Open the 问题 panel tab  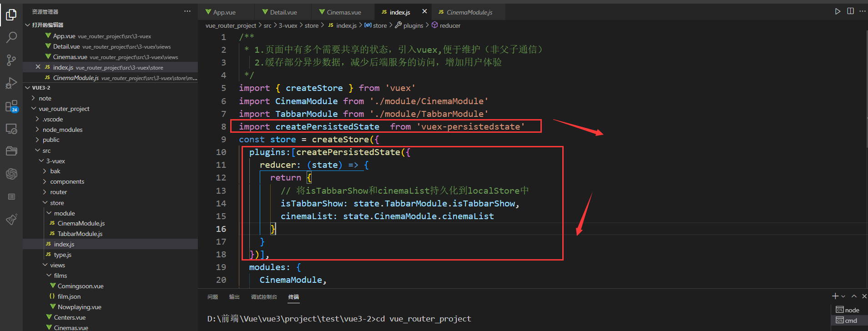tap(213, 297)
